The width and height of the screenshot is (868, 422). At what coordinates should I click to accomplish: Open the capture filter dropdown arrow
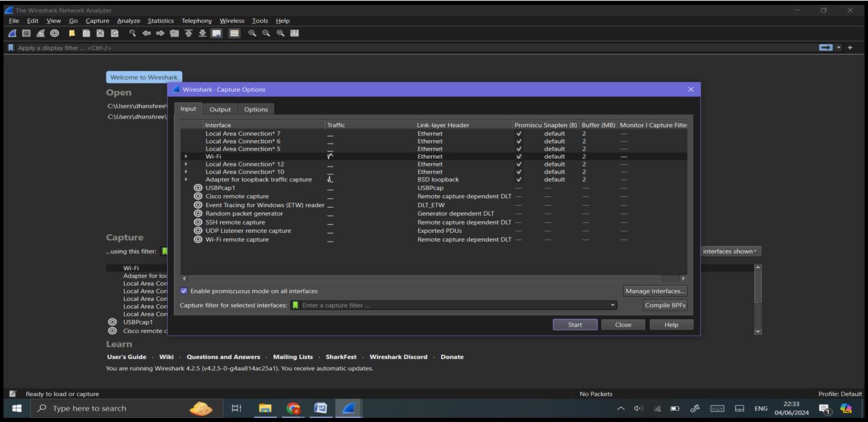point(611,305)
